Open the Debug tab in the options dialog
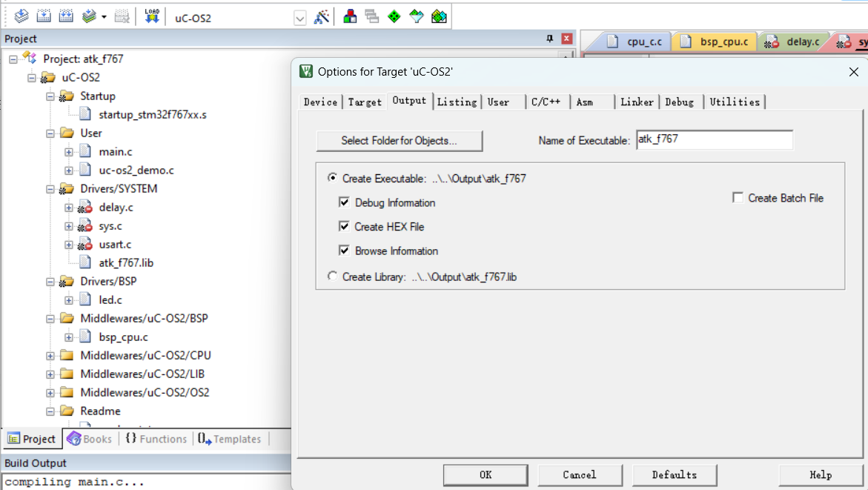Viewport: 868px width, 490px height. 679,102
